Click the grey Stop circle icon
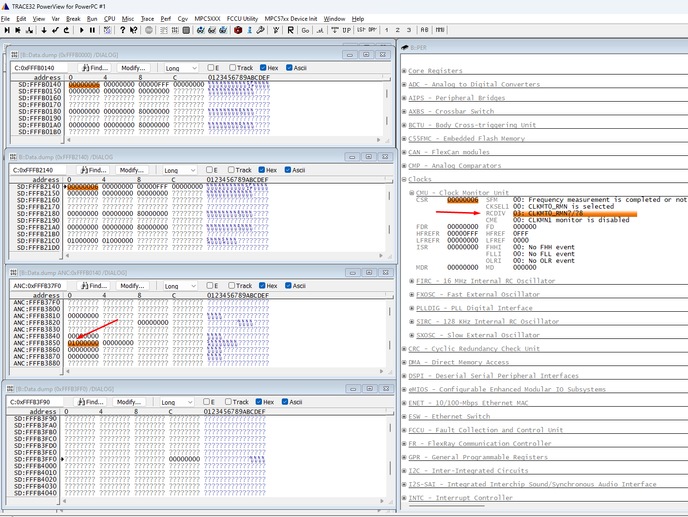688x517 pixels. 149,30
